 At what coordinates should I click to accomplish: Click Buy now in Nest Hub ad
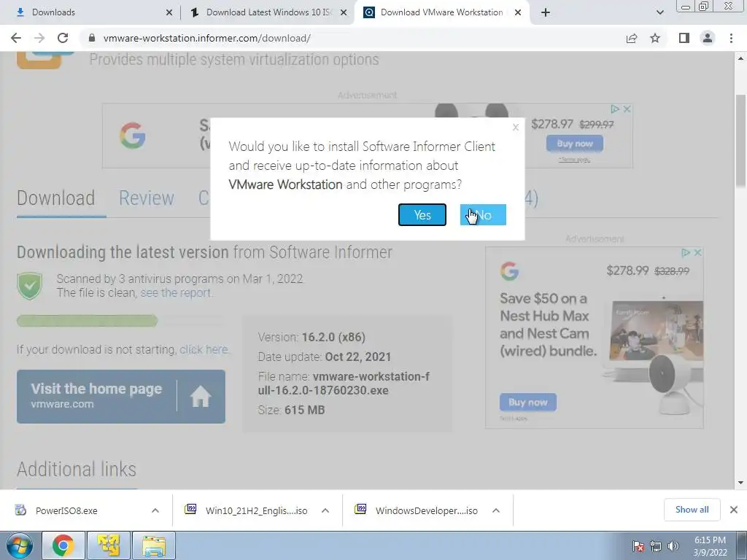(x=528, y=402)
